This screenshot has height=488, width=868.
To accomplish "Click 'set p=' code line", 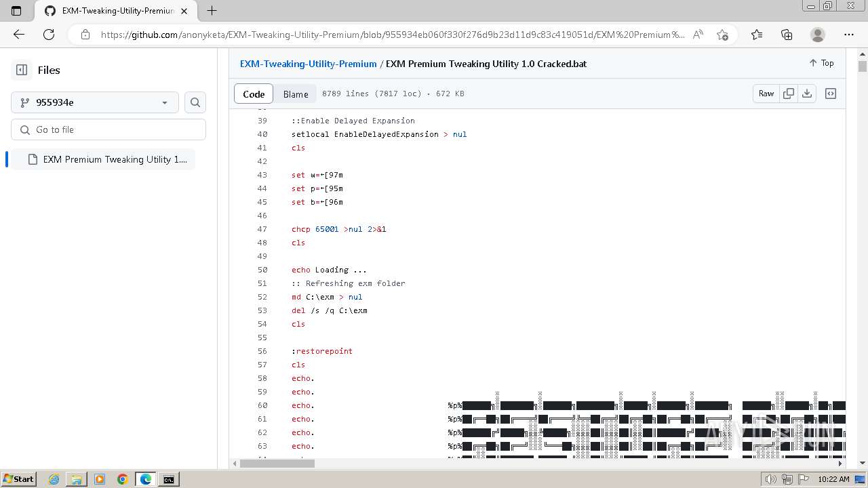I will [x=317, y=188].
